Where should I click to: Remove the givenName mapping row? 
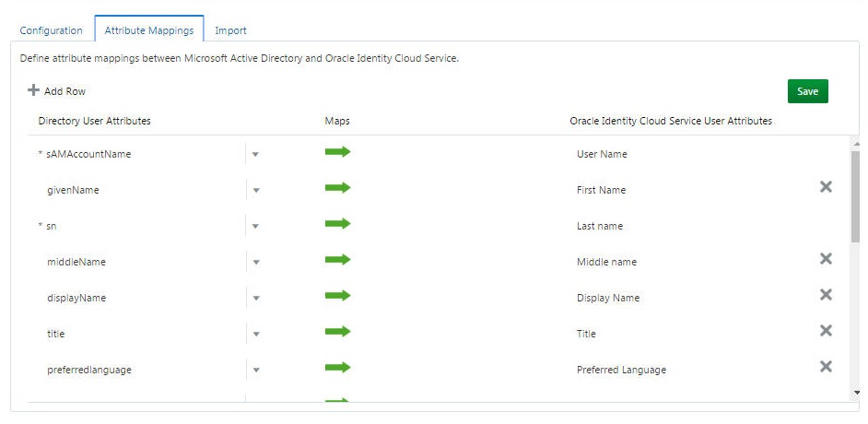point(826,187)
